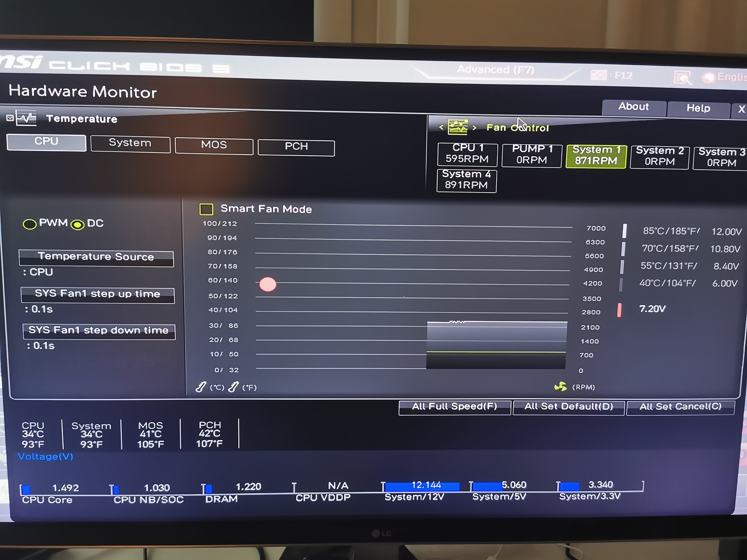Select the DC radio button

78,225
